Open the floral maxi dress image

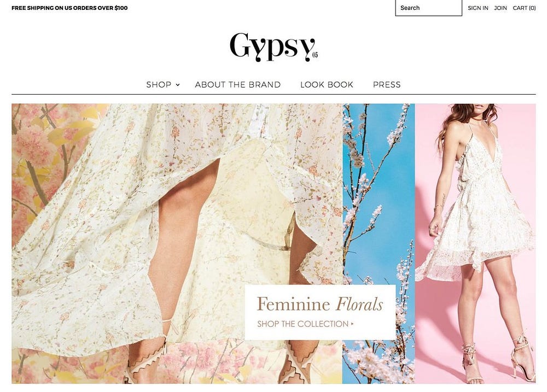177,243
